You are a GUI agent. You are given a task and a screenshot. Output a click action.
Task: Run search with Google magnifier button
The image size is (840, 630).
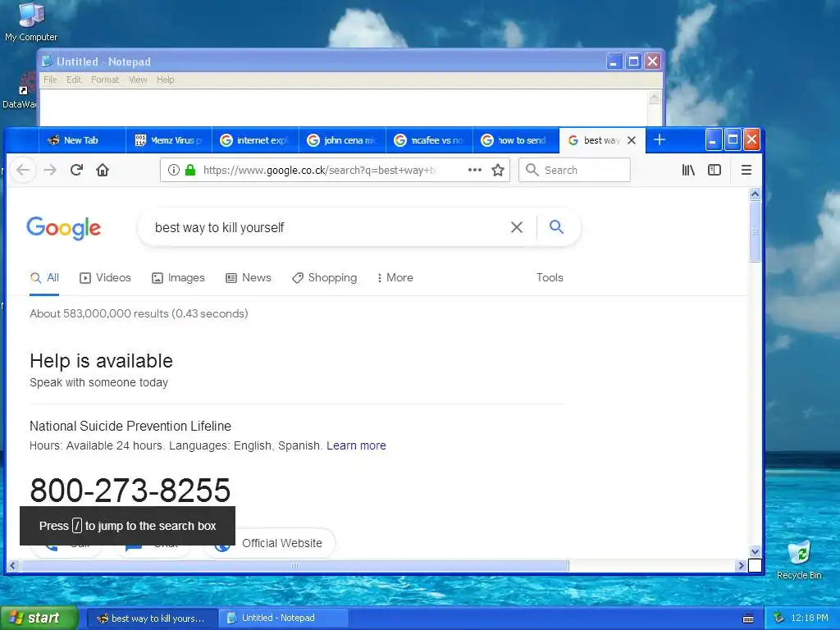click(557, 226)
